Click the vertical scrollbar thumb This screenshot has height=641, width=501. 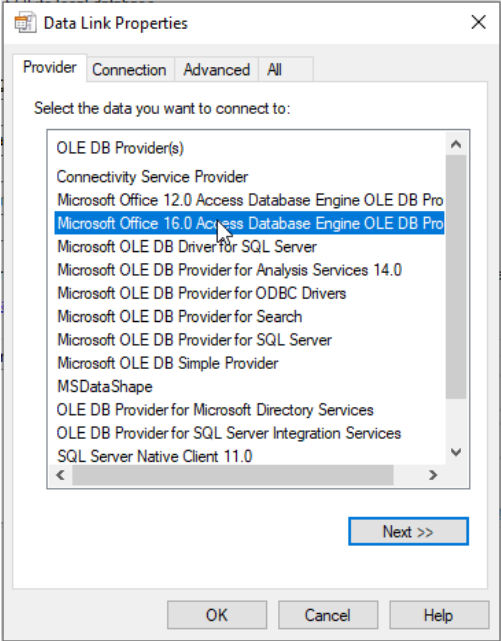point(456,277)
